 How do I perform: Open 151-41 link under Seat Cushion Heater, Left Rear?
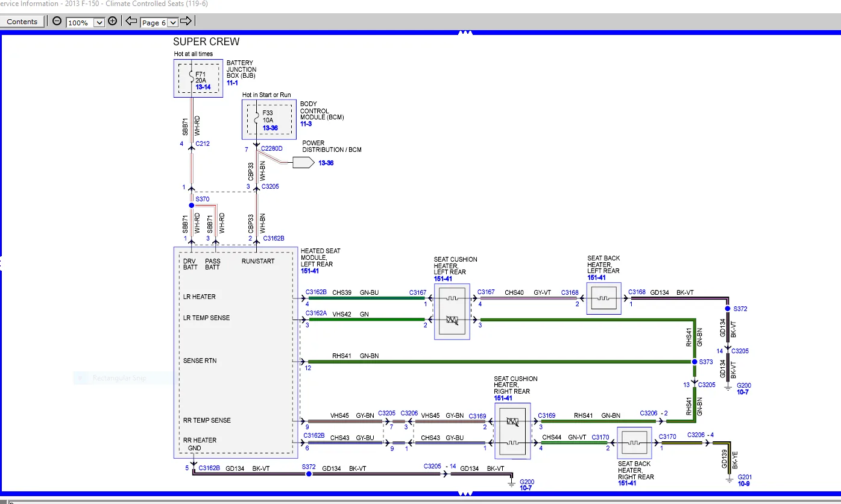[x=443, y=279]
